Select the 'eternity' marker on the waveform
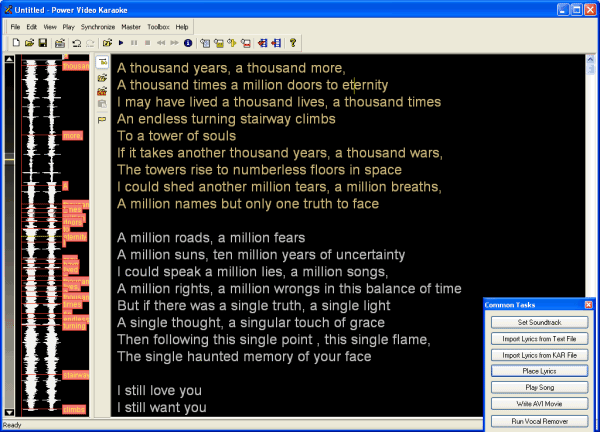This screenshot has height=432, width=600. [75, 237]
